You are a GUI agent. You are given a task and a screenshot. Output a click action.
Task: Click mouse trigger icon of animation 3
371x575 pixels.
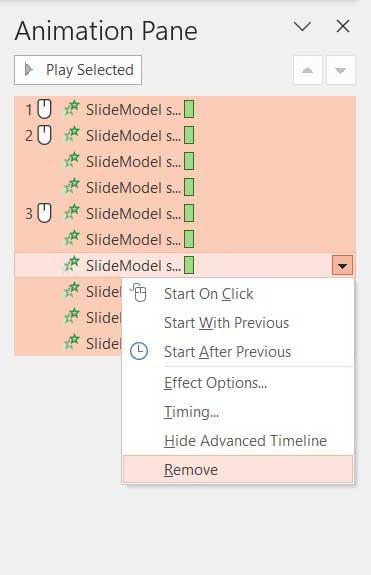click(44, 213)
